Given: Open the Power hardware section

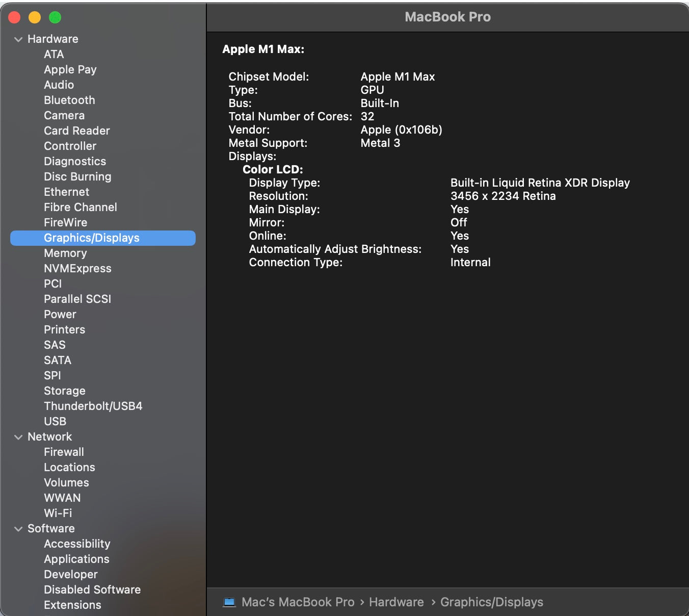Looking at the screenshot, I should [x=60, y=315].
